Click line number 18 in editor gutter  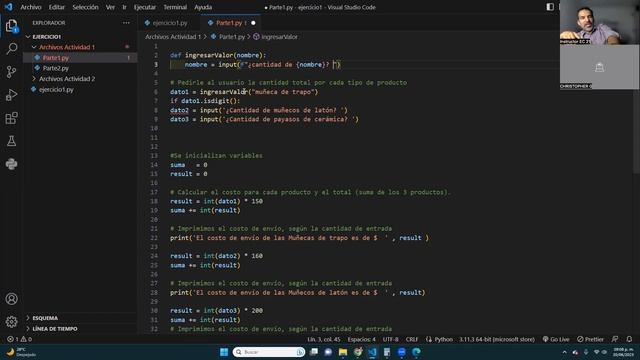(x=154, y=201)
